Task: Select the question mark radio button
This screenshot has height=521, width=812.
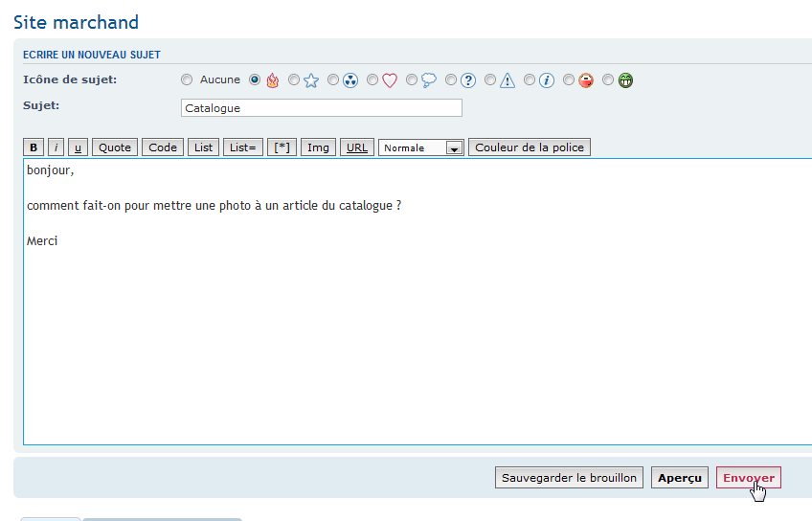Action: point(451,79)
